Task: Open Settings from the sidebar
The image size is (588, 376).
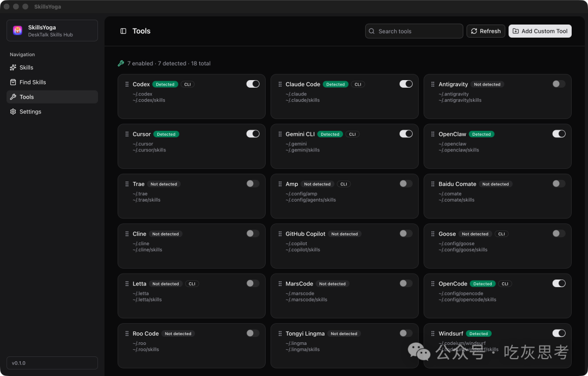Action: (x=52, y=112)
